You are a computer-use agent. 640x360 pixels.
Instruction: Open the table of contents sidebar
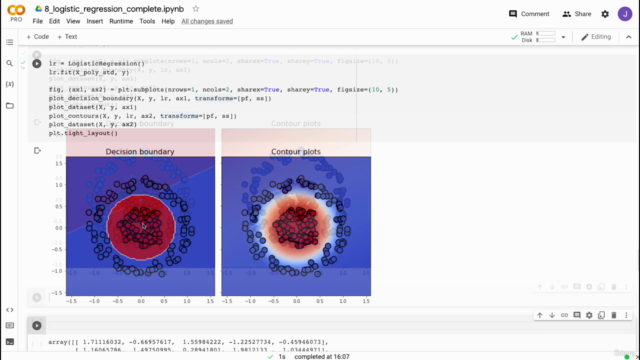click(9, 42)
